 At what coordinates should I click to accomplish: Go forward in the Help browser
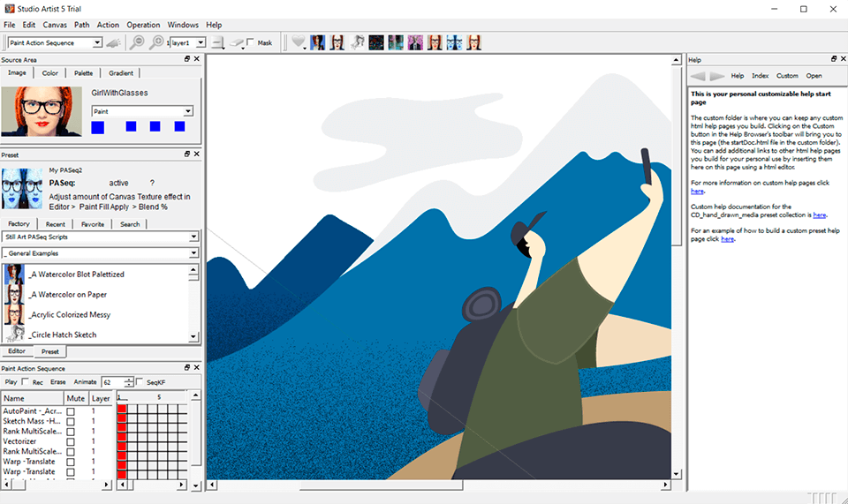tap(717, 76)
